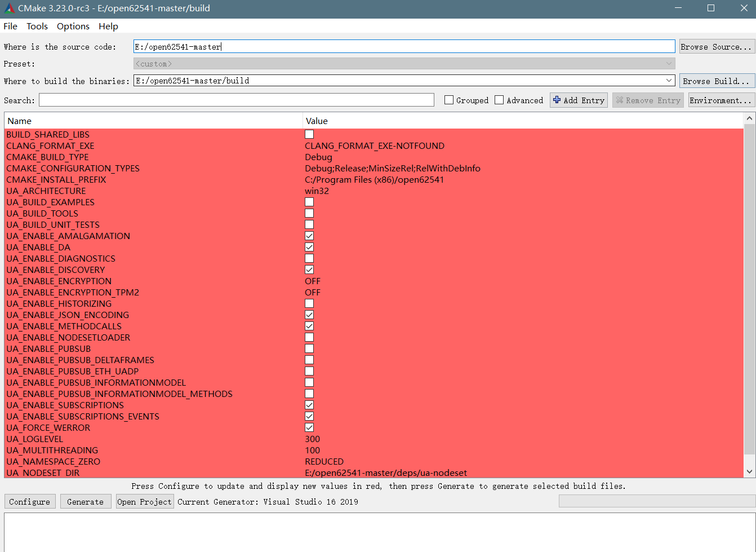Uncheck UA_ENABLE_JSON_ENCODING checkbox

[x=309, y=315]
